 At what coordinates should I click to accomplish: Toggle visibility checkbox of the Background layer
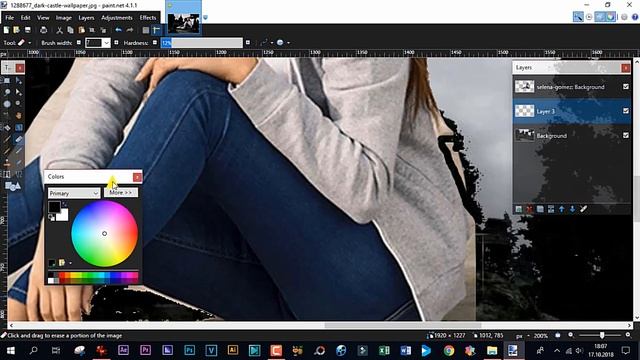626,135
